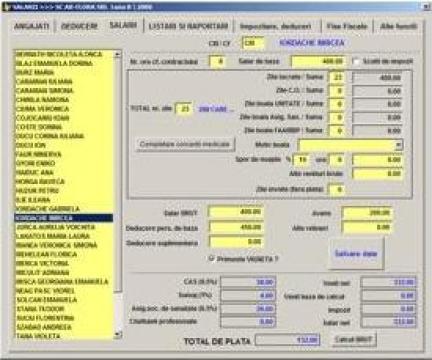This screenshot has height=360, width=432.
Task: Select DUCU ION in employee list
Action: point(64,145)
